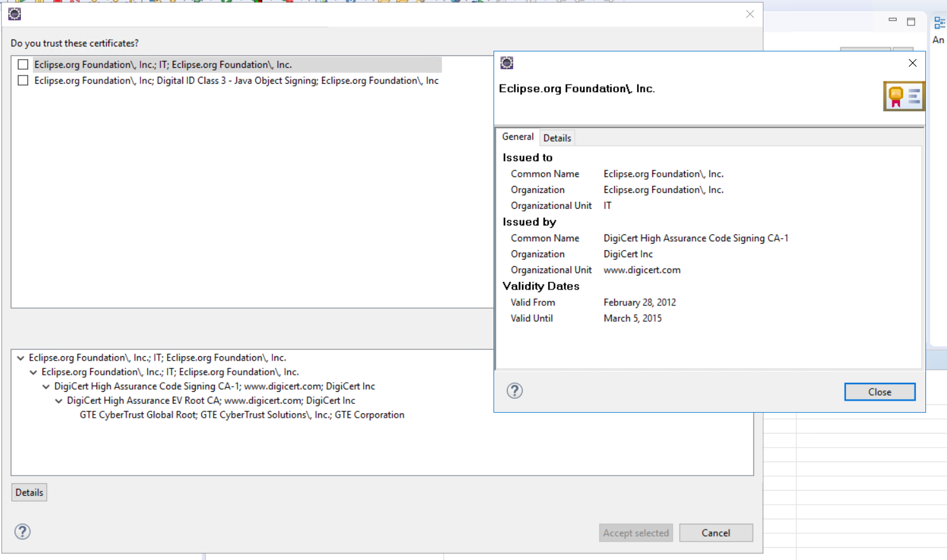Image resolution: width=947 pixels, height=560 pixels.
Task: Minimize the background Eclipse view panel
Action: click(892, 20)
